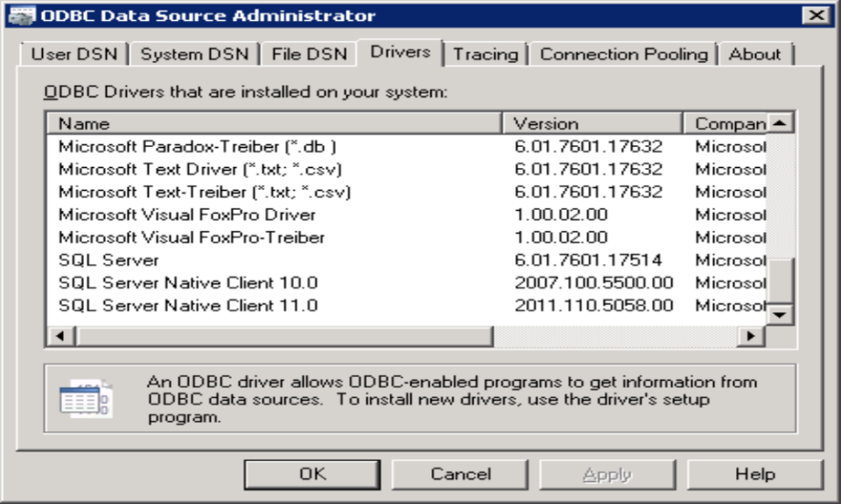Click the greyed-out Apply button
841x504 pixels.
click(607, 474)
